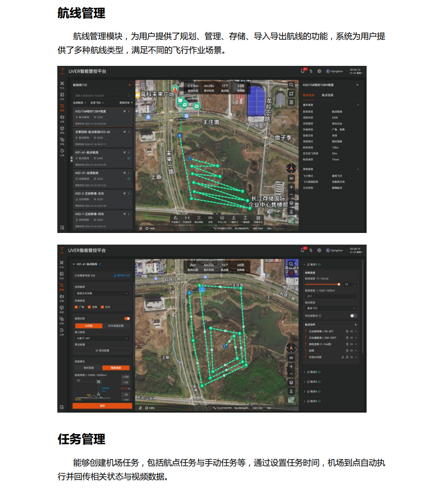
Task: Uncheck the 红外 storage type checkbox
Action: (x=103, y=307)
